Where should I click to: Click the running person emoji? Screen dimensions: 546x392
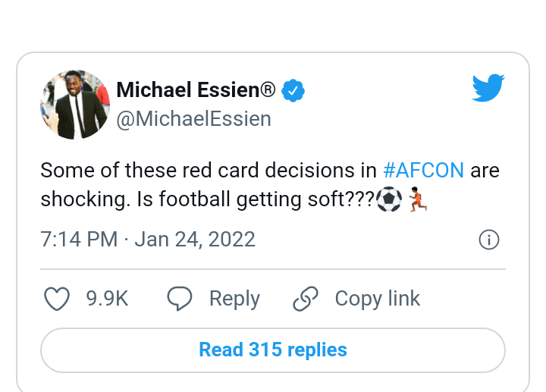[x=418, y=199]
